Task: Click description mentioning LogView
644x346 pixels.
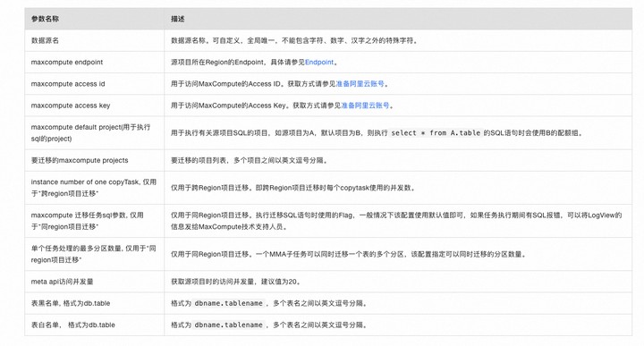Action: (x=396, y=221)
